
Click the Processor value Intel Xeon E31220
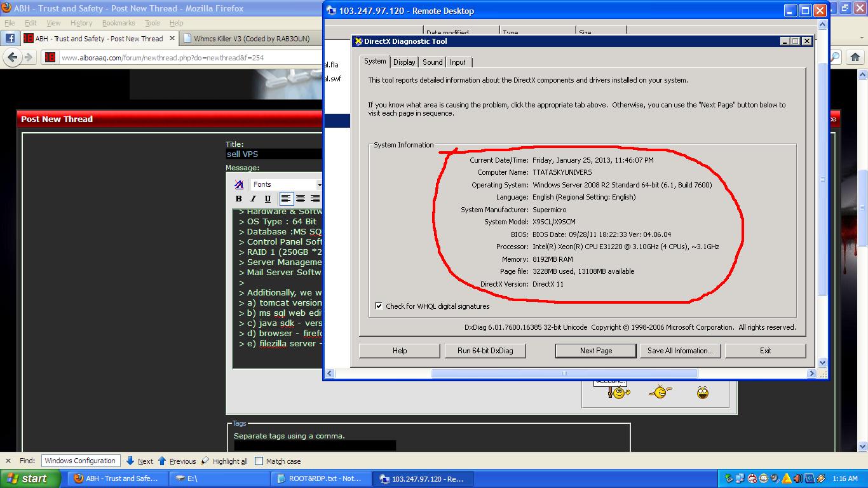625,247
